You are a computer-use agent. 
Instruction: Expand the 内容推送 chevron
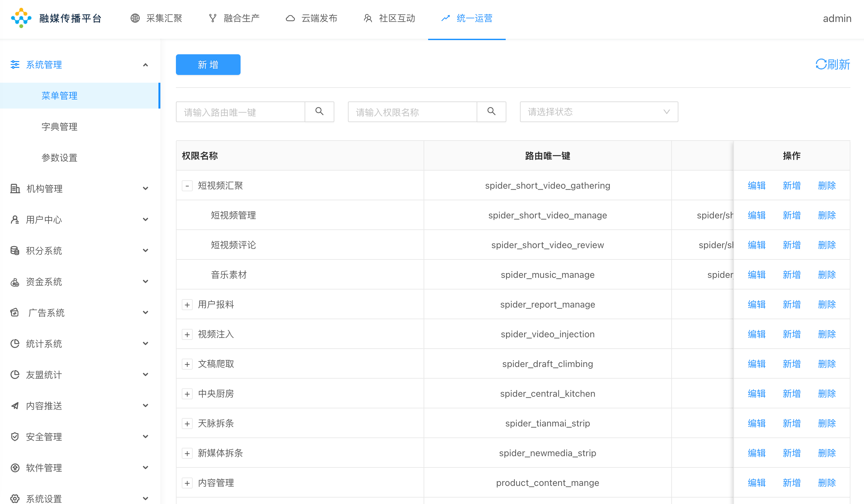146,405
